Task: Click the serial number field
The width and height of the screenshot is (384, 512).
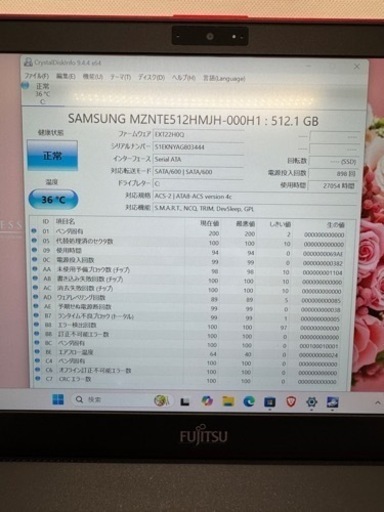Action: tap(198, 147)
